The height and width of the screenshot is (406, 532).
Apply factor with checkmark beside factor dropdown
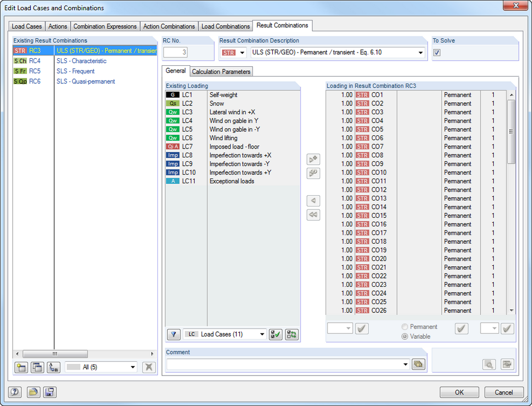(362, 329)
